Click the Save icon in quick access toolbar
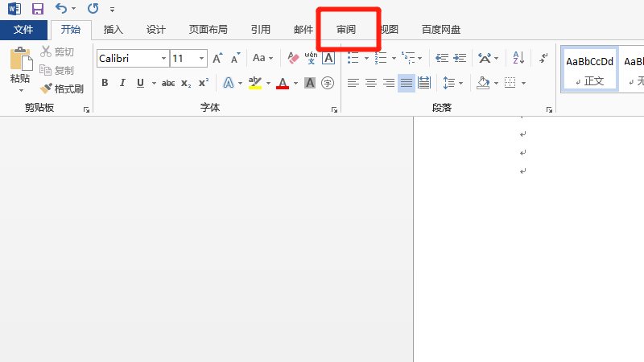Image resolution: width=644 pixels, height=362 pixels. pyautogui.click(x=37, y=9)
